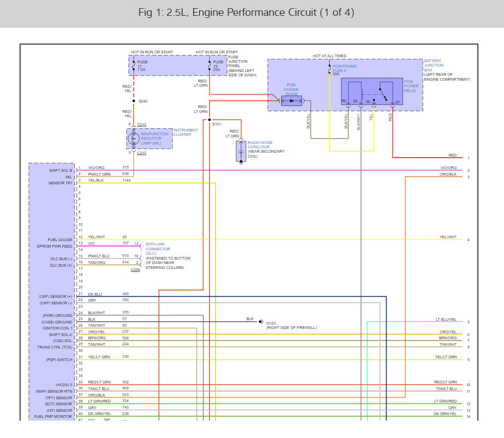Click the '(TFT) SENSOR' pin label

[58, 398]
